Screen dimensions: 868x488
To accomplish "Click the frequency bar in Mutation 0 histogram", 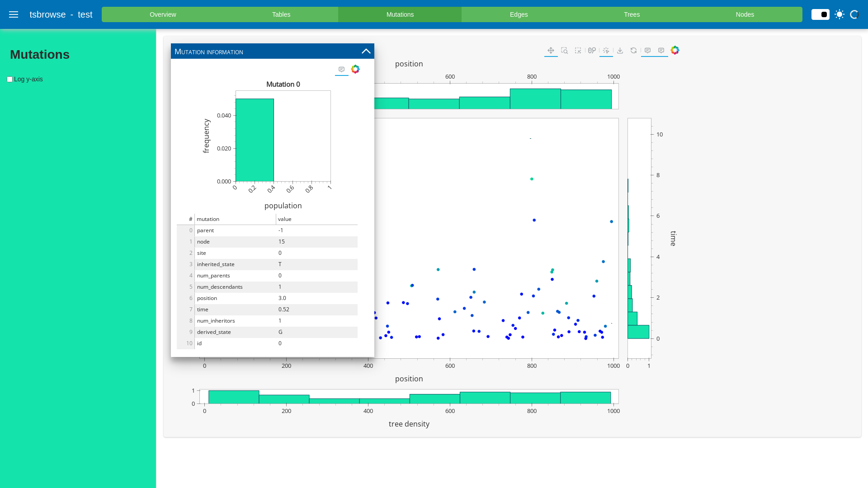I will point(255,140).
